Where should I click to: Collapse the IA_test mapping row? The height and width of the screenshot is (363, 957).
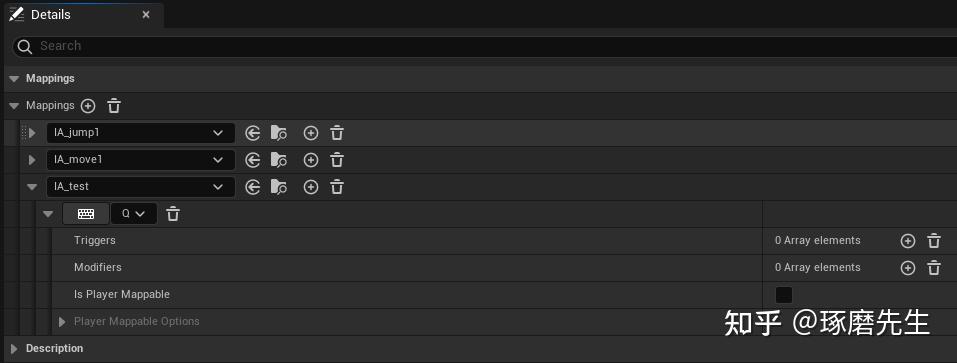pyautogui.click(x=32, y=187)
